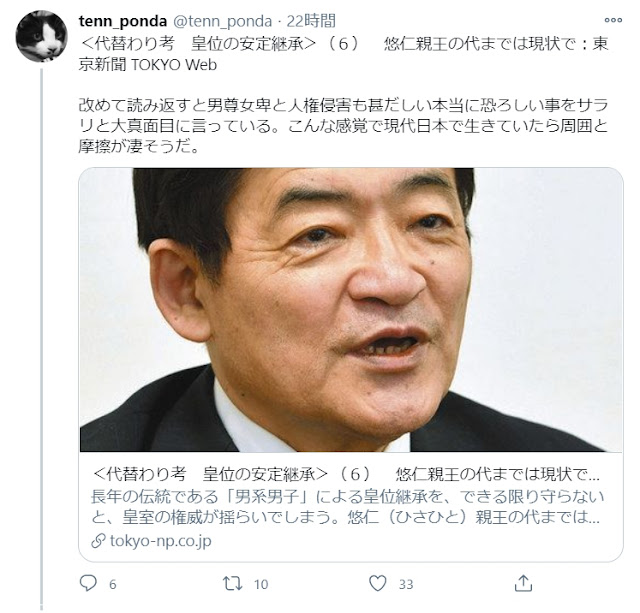The height and width of the screenshot is (613, 640).
Task: Click the reply count 6
Action: coord(113,584)
